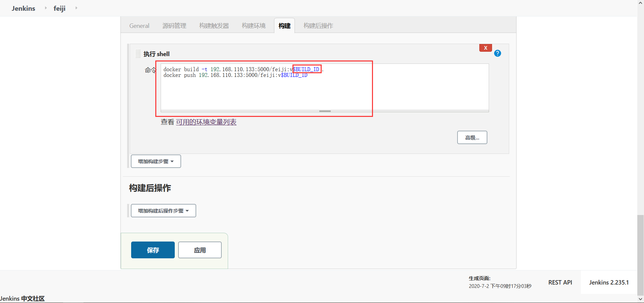The image size is (644, 303).
Task: Open the 可用的环境变量列表 link
Action: (x=206, y=122)
